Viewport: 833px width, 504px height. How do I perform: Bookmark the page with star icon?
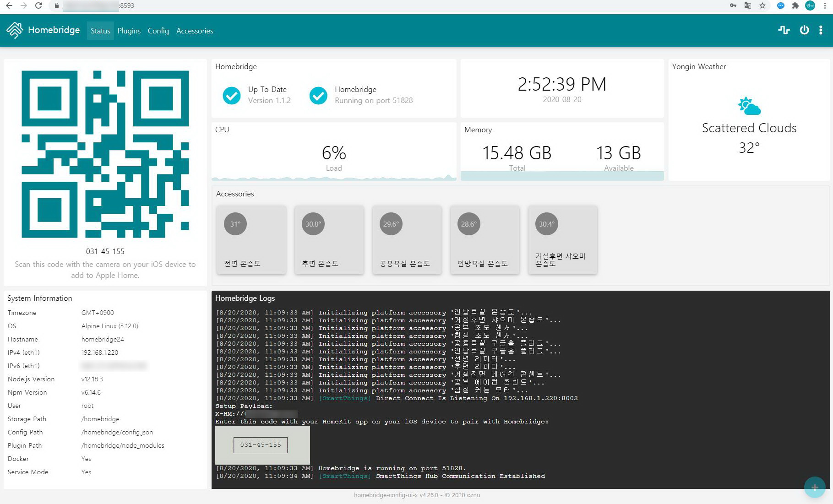[x=762, y=5]
